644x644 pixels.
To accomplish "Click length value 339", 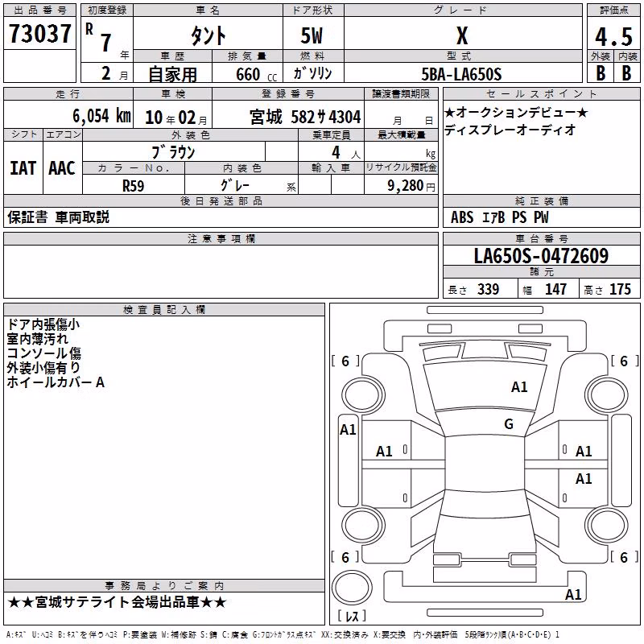I will (x=489, y=289).
